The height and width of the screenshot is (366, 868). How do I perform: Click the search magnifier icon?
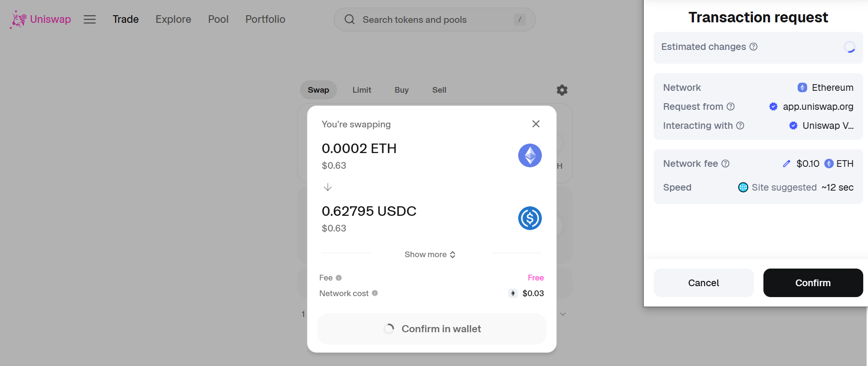point(349,19)
